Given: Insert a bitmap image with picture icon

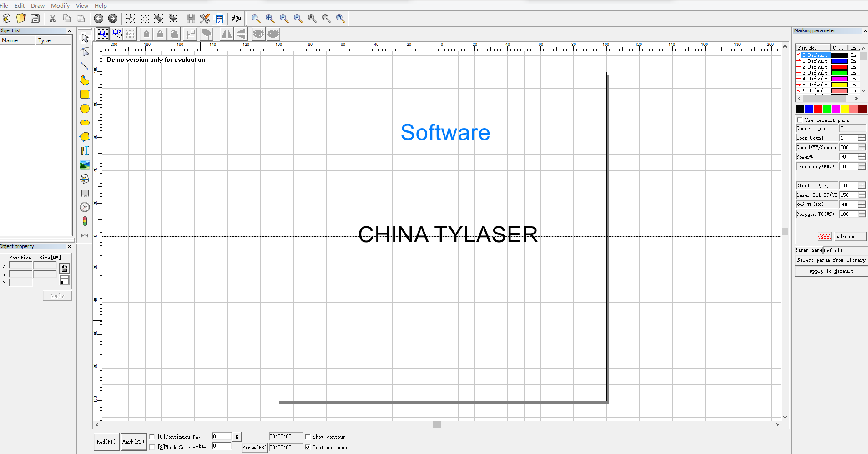Looking at the screenshot, I should [x=85, y=165].
